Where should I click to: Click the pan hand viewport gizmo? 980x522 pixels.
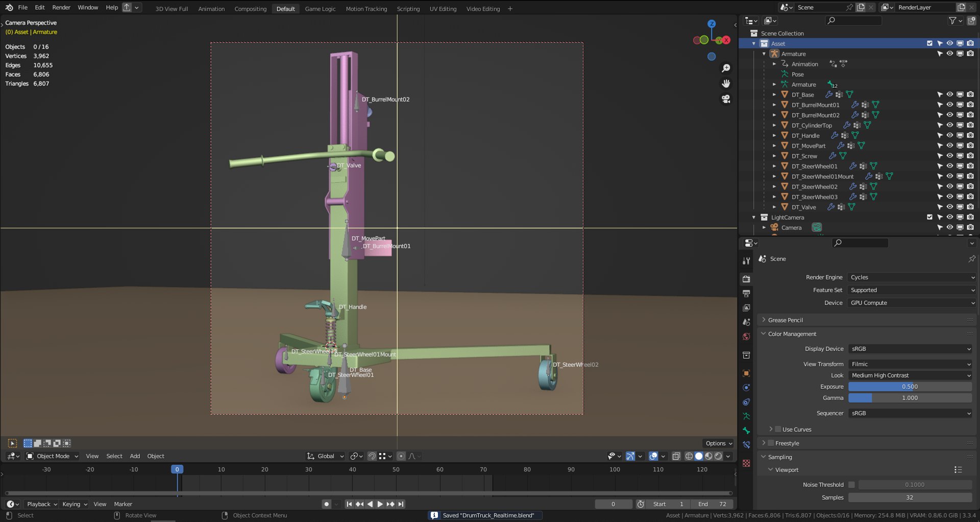[726, 83]
